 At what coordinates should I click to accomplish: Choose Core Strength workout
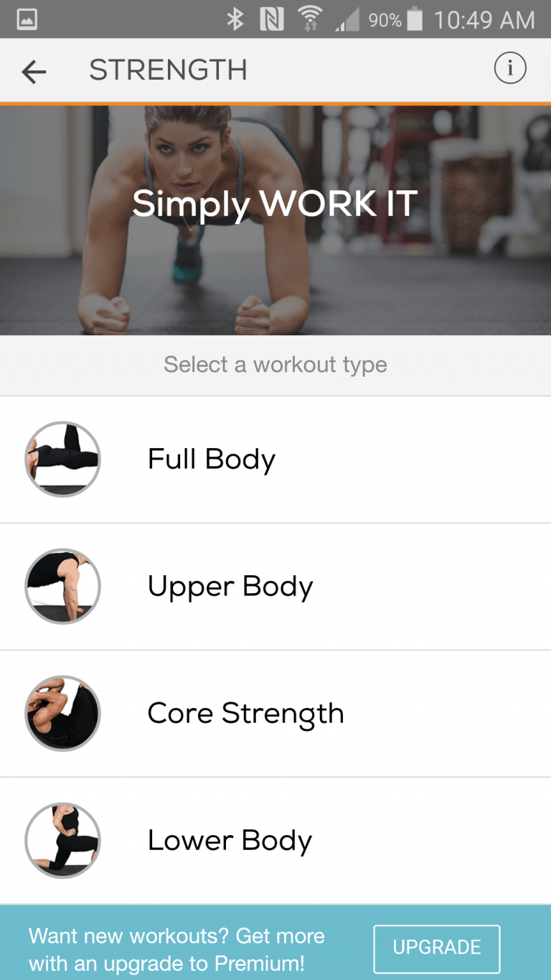pyautogui.click(x=275, y=714)
